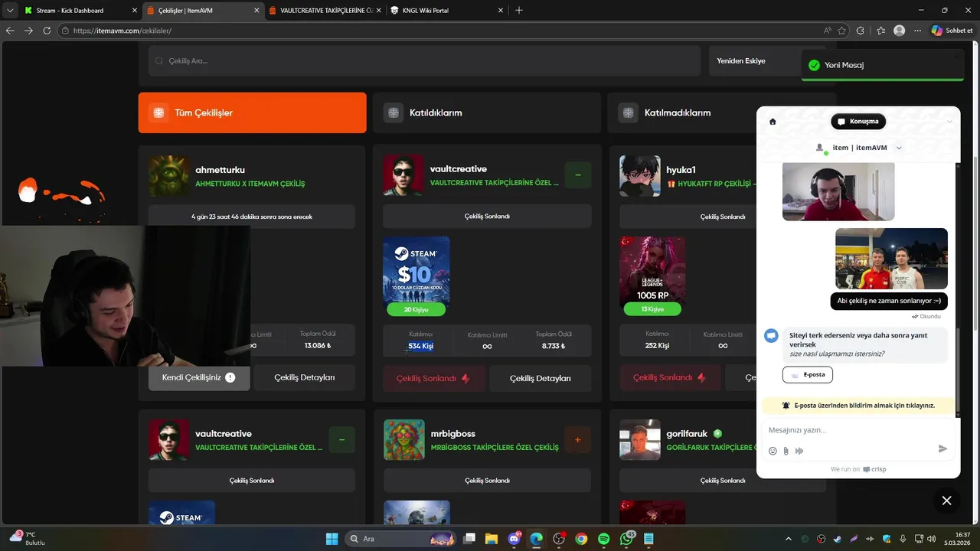Open the Windows Start menu
This screenshot has height=551, width=980.
(332, 539)
